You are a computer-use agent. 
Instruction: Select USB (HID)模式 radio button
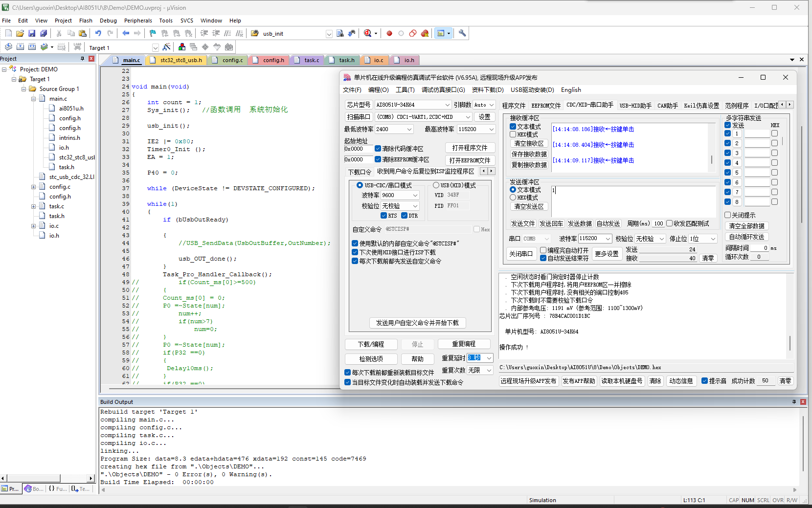[x=436, y=185]
